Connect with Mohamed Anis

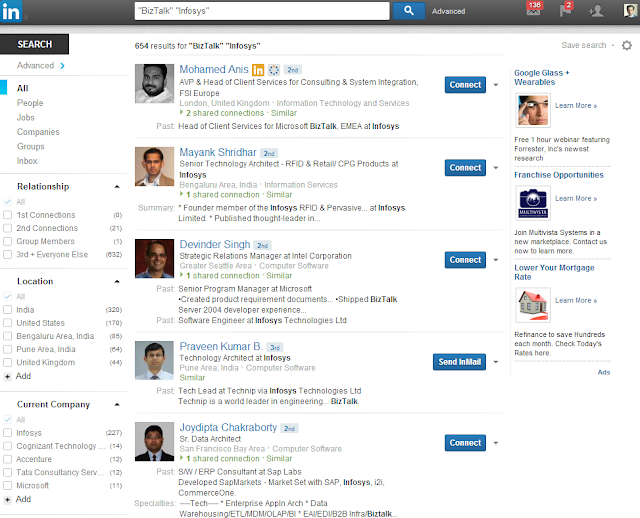[x=465, y=85]
